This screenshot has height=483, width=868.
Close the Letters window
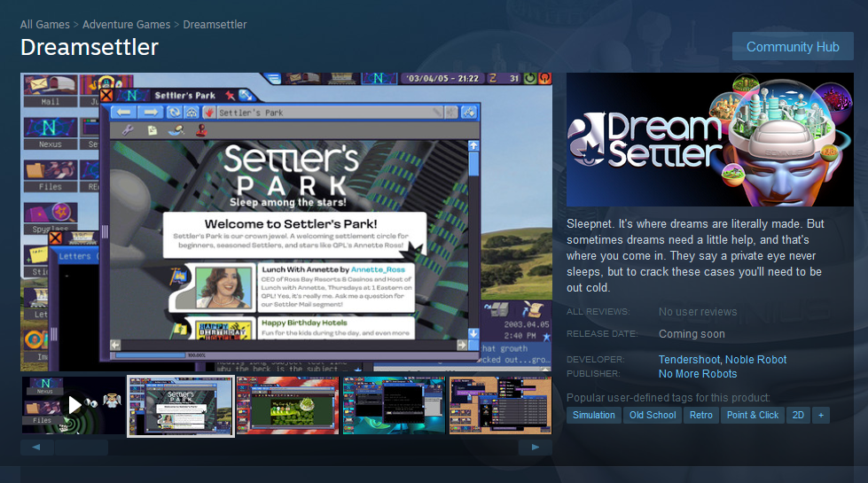pos(55,238)
